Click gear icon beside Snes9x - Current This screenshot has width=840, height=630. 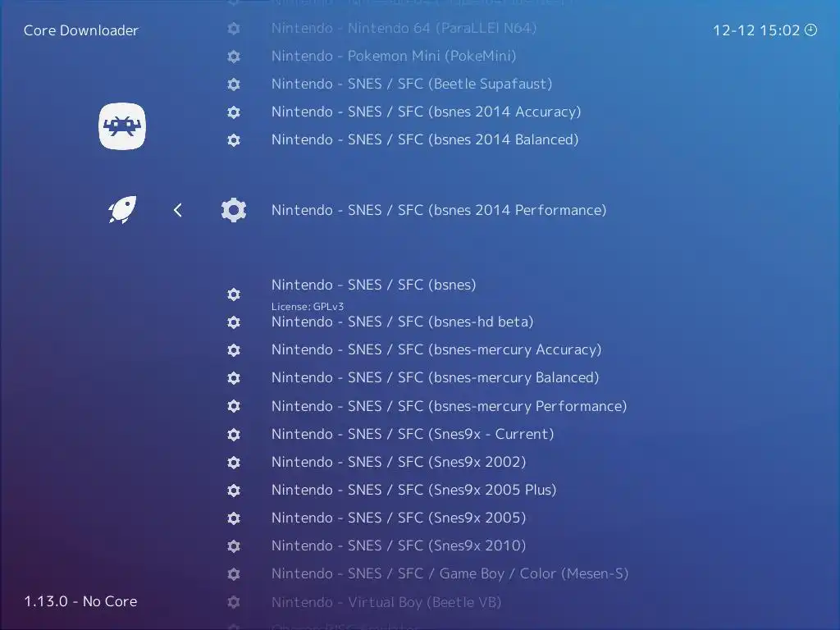pos(234,434)
